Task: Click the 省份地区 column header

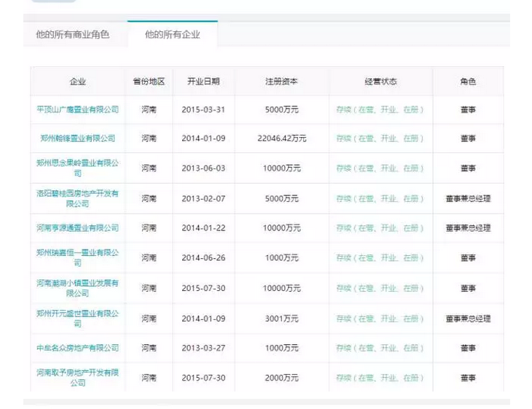Action: tap(149, 82)
